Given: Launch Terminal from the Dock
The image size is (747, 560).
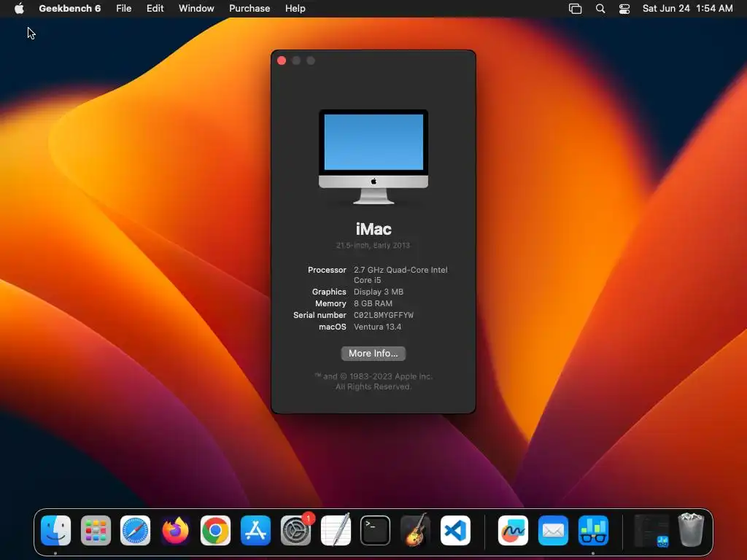Looking at the screenshot, I should [375, 531].
